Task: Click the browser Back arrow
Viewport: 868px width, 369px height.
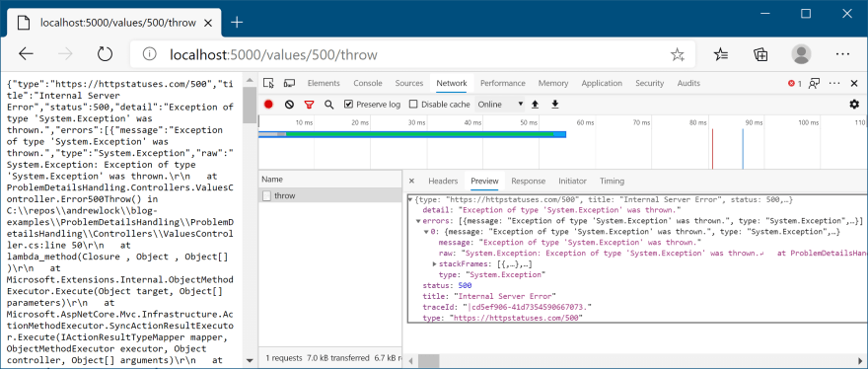Action: pos(26,54)
